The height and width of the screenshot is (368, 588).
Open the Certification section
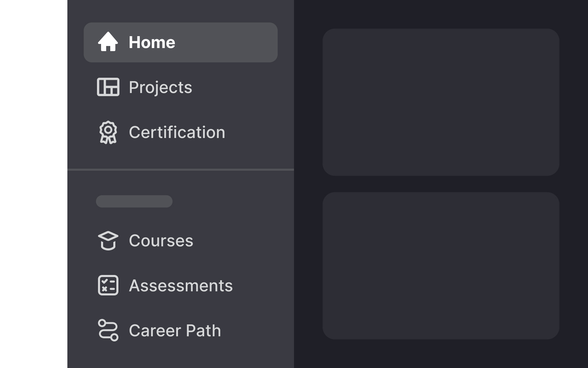(x=177, y=132)
